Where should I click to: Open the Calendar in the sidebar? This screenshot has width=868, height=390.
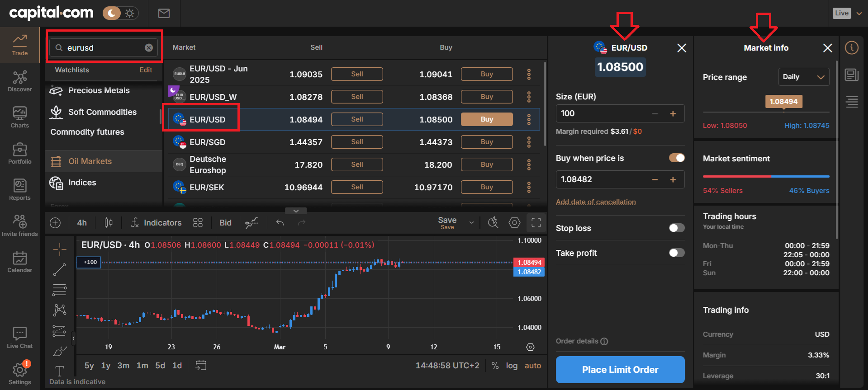click(x=20, y=262)
